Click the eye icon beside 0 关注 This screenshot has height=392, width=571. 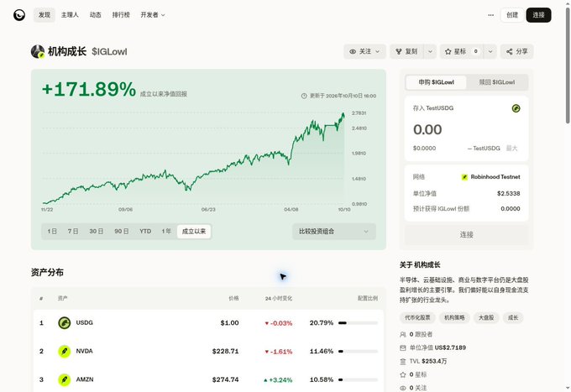[x=403, y=388]
